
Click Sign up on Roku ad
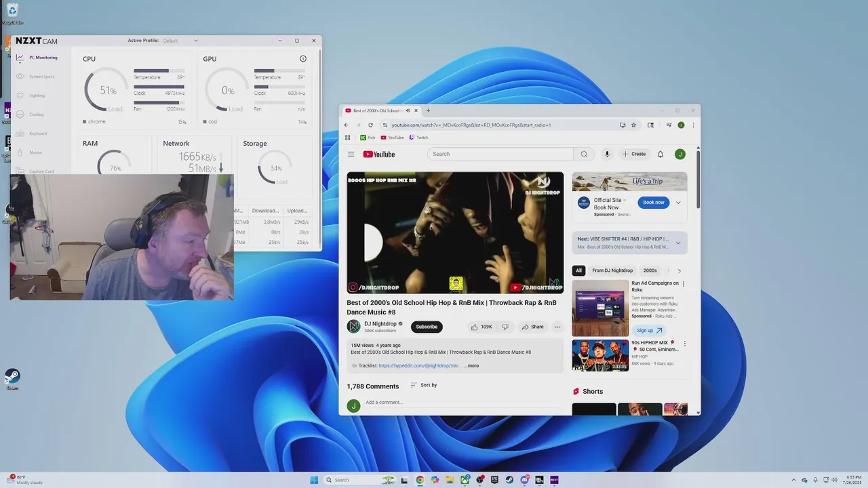649,331
